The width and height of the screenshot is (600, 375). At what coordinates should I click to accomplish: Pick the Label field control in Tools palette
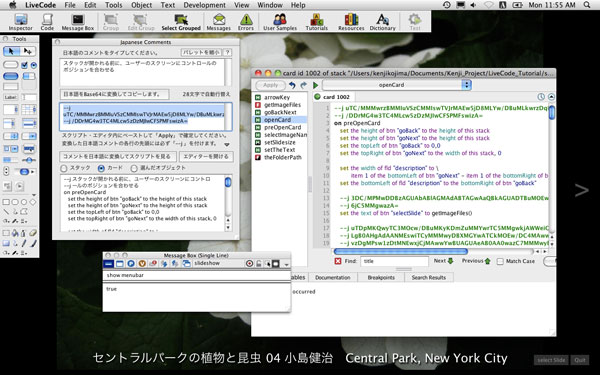(11, 97)
